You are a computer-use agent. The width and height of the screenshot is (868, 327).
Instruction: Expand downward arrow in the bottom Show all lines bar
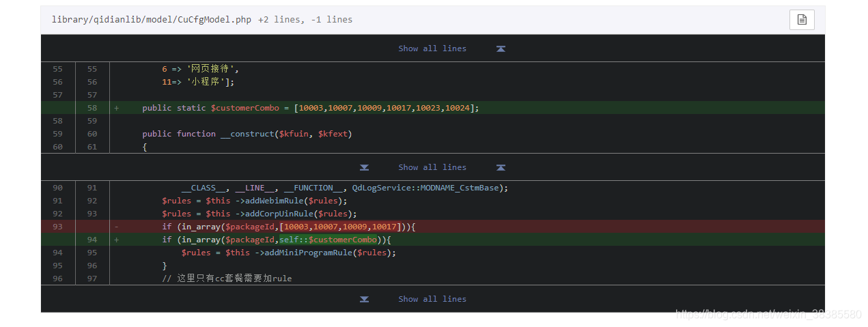pyautogui.click(x=365, y=300)
